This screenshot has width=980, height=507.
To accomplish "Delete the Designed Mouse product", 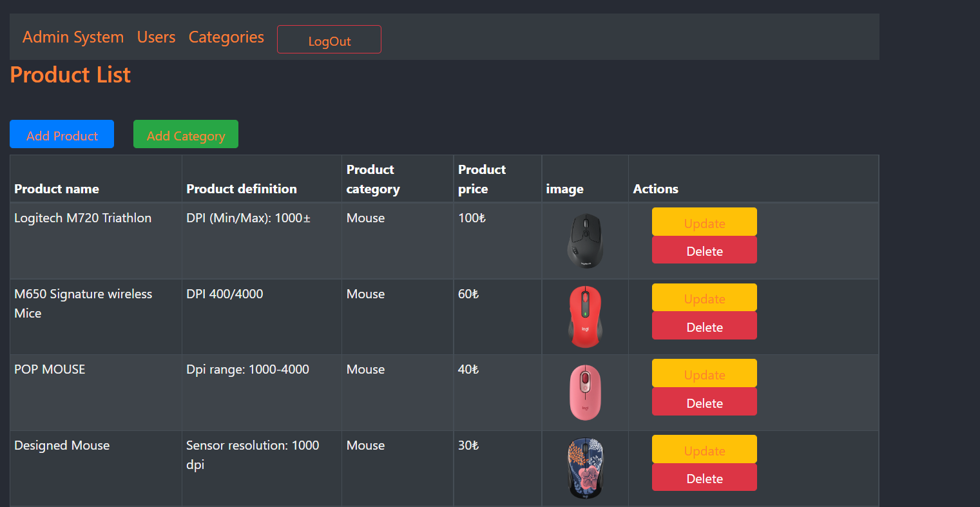I will (x=704, y=478).
